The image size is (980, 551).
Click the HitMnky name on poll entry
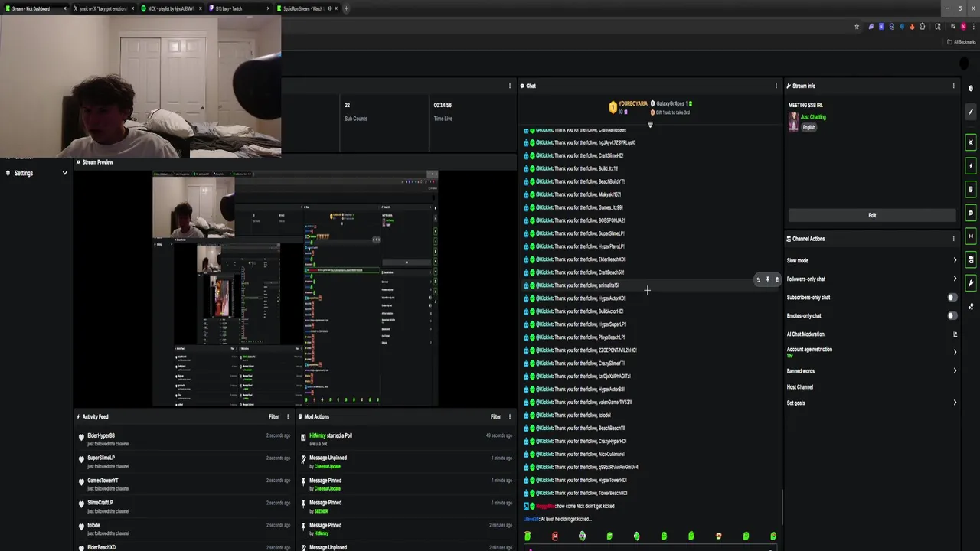pos(318,435)
